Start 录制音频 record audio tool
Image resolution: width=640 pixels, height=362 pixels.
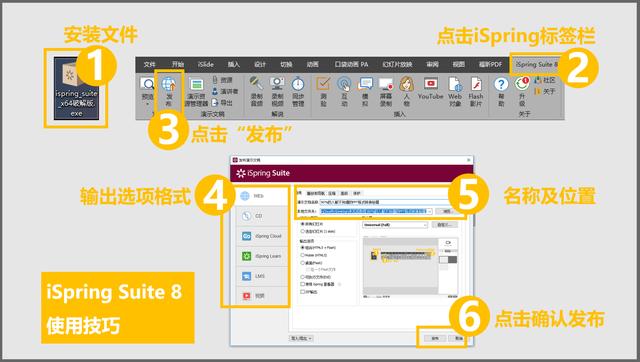[x=257, y=92]
